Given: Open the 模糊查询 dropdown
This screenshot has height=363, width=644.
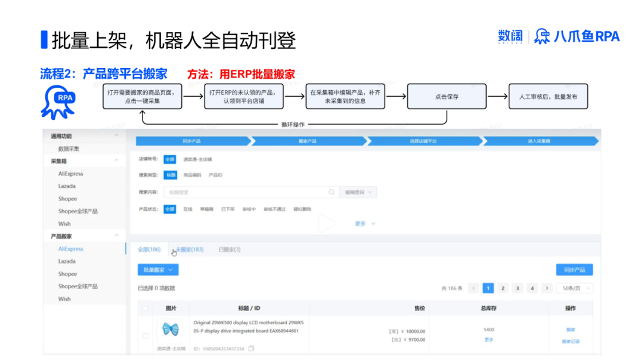Looking at the screenshot, I should (359, 191).
